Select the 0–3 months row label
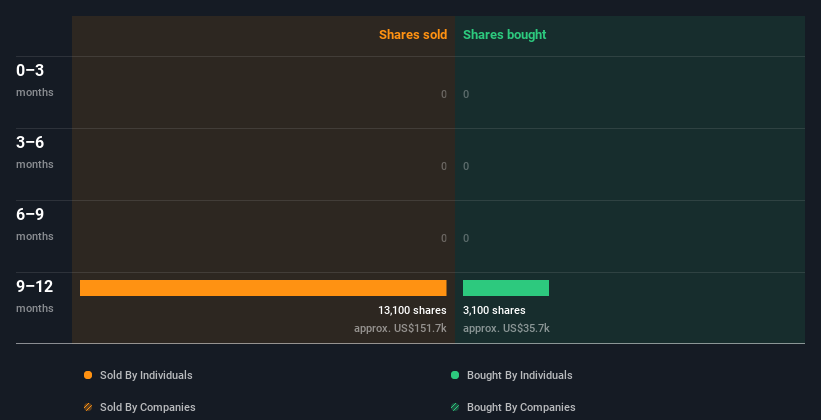 35,80
